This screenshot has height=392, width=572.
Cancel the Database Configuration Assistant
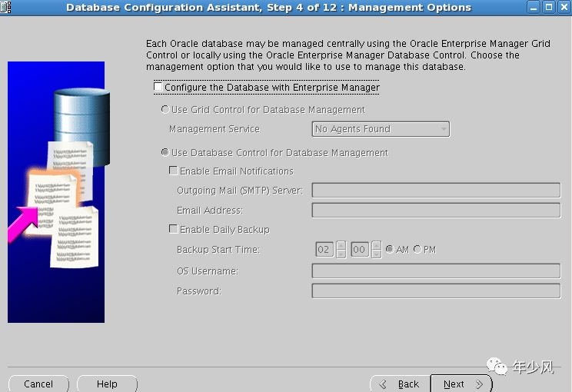pyautogui.click(x=38, y=384)
